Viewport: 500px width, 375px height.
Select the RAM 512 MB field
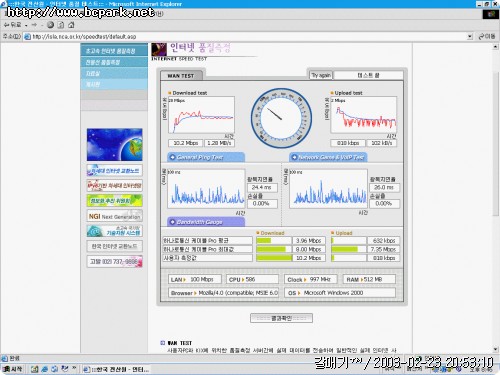tap(369, 279)
